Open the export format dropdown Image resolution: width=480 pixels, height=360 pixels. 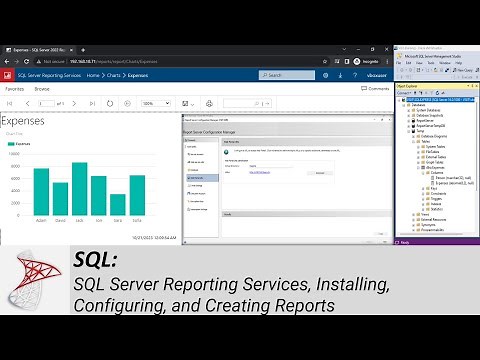click(x=188, y=104)
